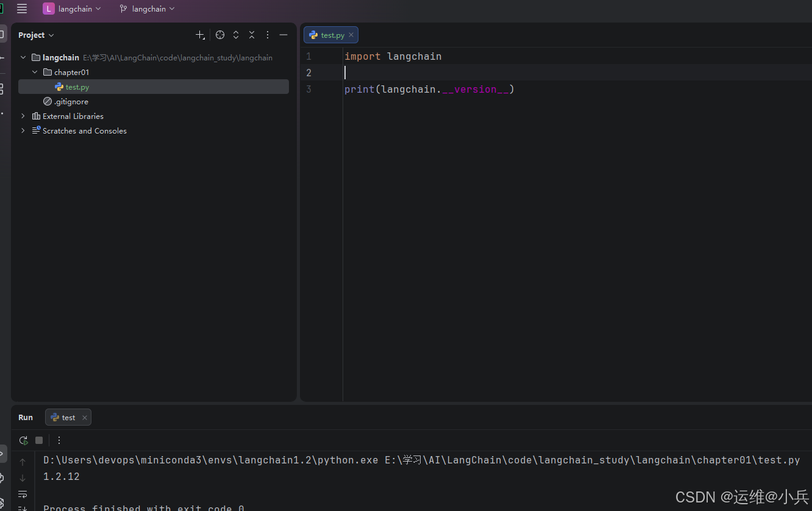Open the main hamburger menu
812x511 pixels.
point(22,9)
